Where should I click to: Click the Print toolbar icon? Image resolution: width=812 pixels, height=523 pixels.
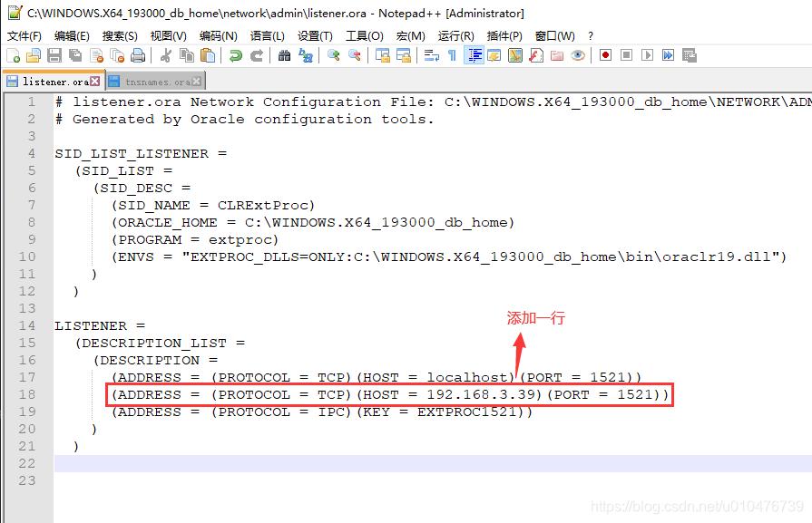pyautogui.click(x=138, y=55)
